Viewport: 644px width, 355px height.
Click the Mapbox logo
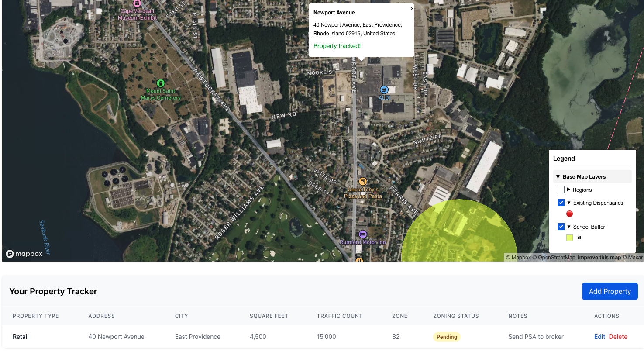click(24, 254)
